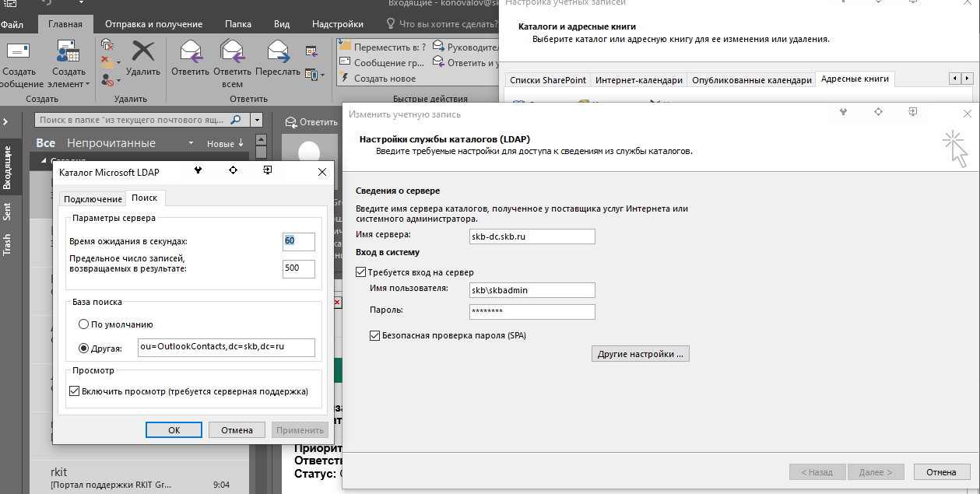Click the Meeting reply icon in ribbon
This screenshot has height=494, width=980.
[x=312, y=53]
